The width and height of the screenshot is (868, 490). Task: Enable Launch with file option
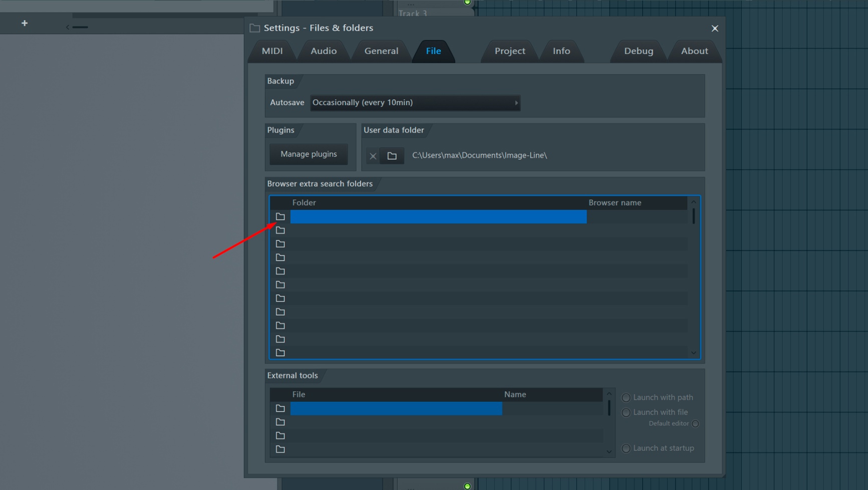coord(626,413)
